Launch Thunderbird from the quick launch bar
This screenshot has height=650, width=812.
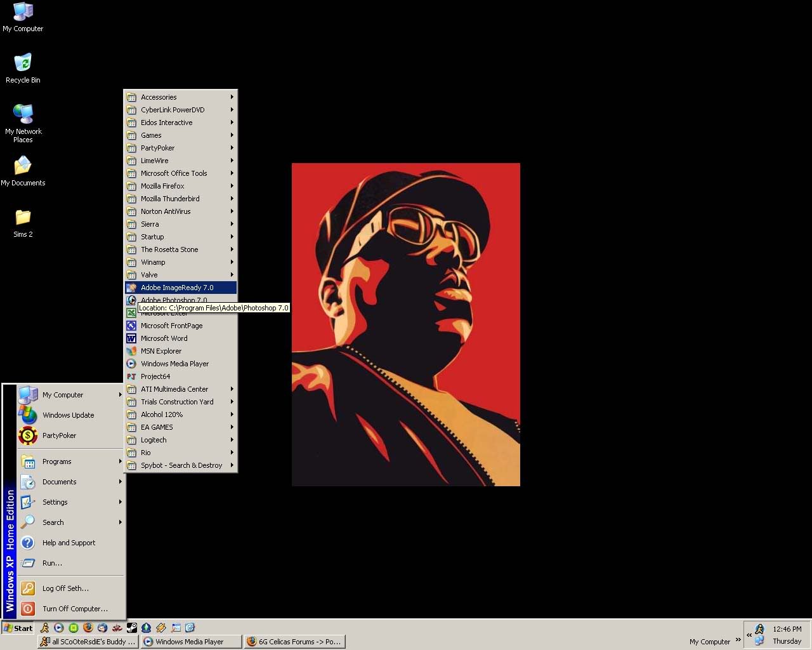tap(103, 628)
